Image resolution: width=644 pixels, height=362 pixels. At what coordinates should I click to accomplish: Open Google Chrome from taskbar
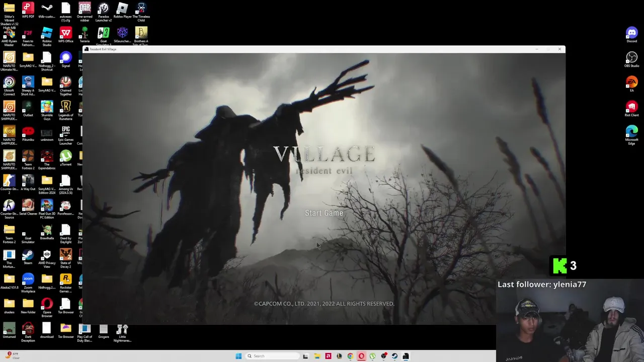pos(350,356)
